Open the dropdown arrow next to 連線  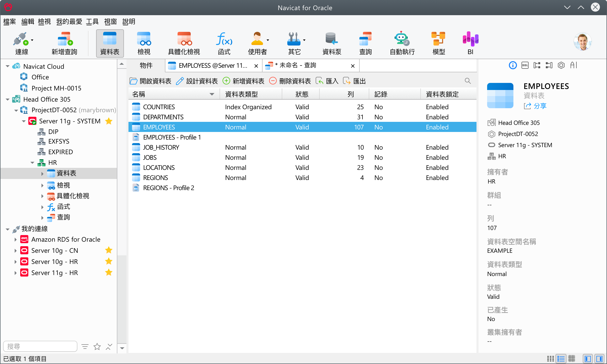tap(32, 40)
